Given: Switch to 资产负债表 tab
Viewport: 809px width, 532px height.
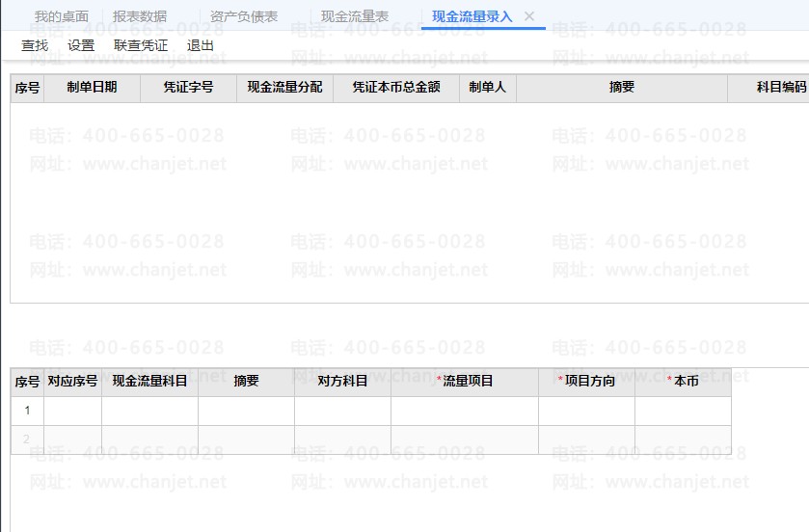Looking at the screenshot, I should [243, 16].
